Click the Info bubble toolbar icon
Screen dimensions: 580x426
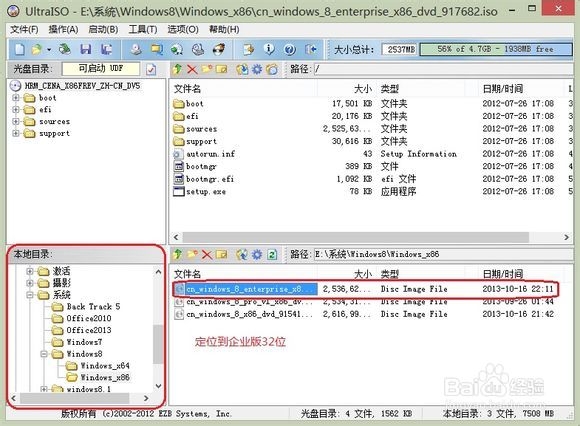269,49
